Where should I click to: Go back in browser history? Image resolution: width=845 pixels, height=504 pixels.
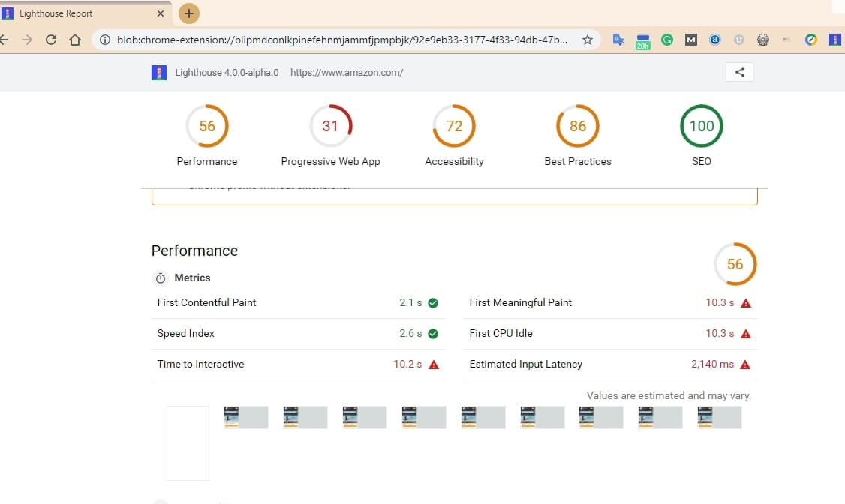click(4, 40)
